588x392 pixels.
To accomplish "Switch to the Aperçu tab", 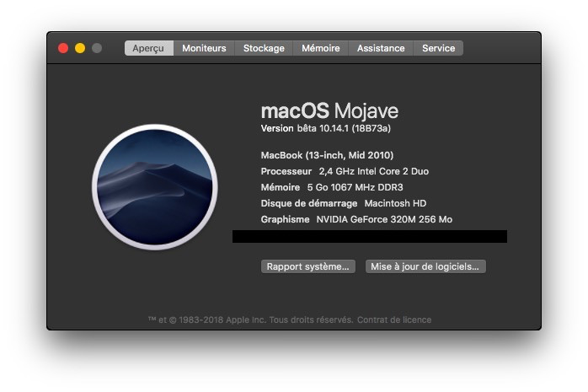I will click(x=149, y=48).
